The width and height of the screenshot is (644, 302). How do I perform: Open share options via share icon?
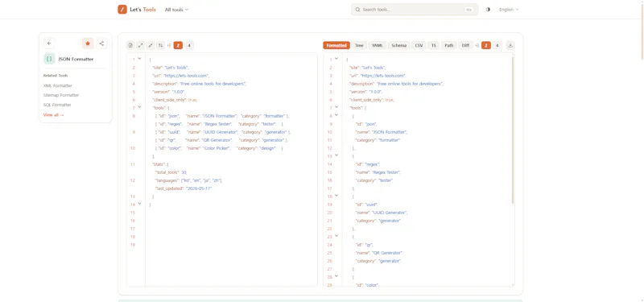pos(102,43)
